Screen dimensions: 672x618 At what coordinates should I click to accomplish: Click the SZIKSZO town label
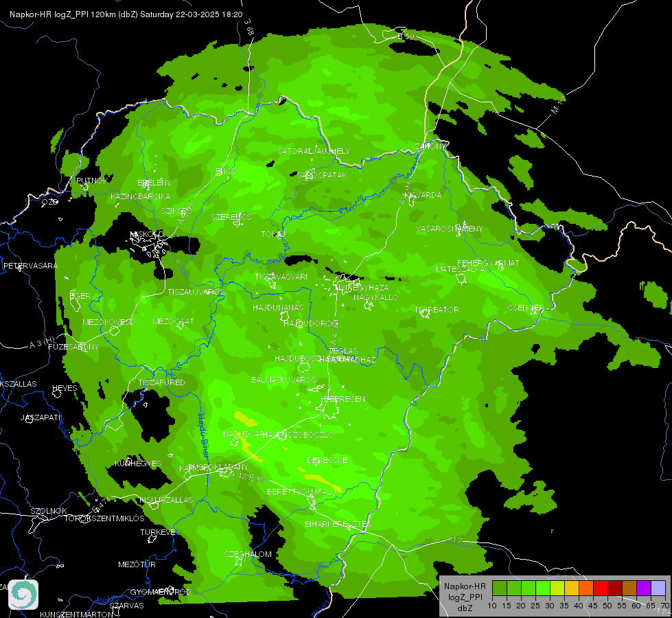coord(176,211)
